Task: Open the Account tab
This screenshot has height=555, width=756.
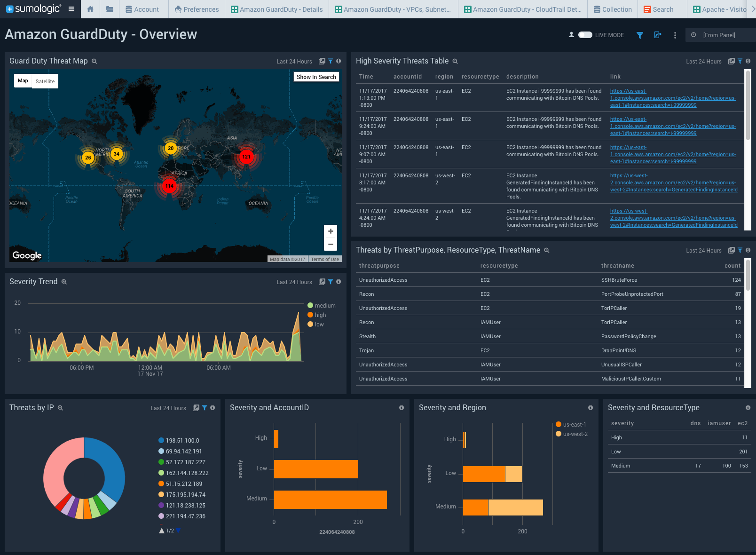Action: pyautogui.click(x=142, y=9)
